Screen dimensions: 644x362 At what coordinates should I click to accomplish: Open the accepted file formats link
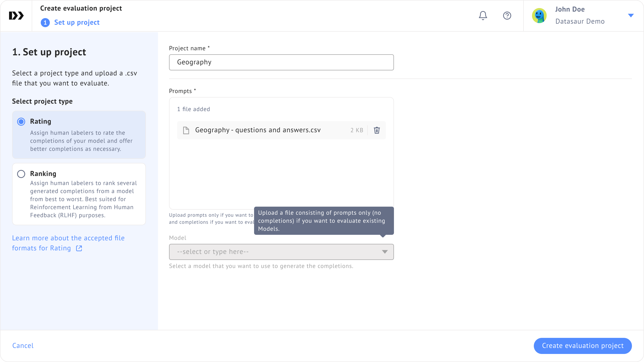coord(68,238)
